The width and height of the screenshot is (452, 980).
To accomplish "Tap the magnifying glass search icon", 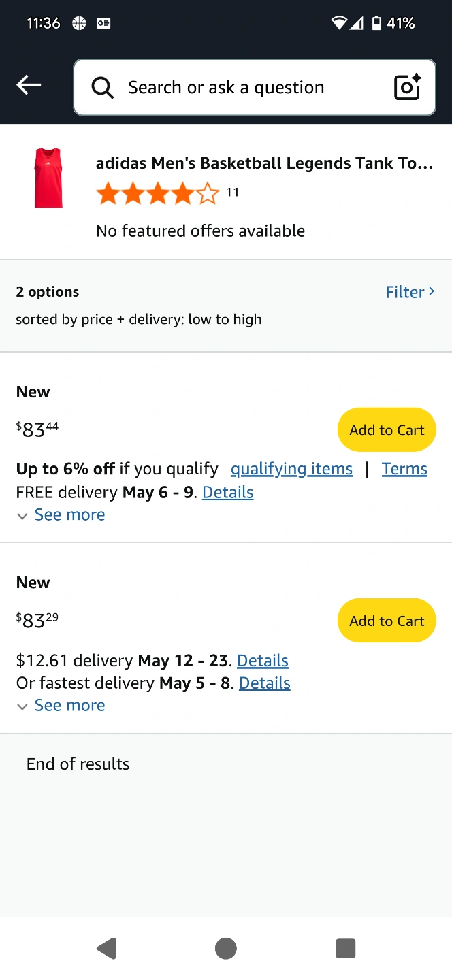I will point(103,88).
